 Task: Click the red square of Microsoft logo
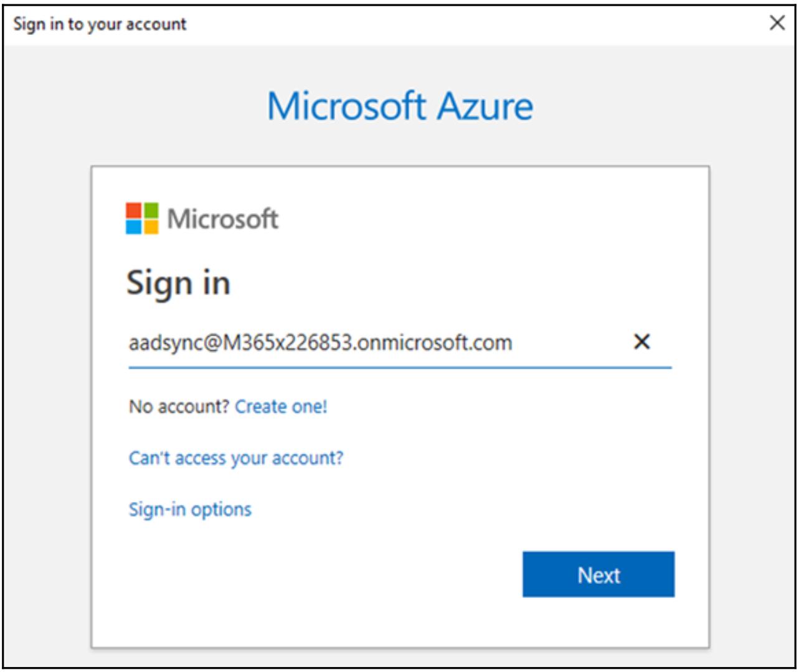click(x=133, y=209)
